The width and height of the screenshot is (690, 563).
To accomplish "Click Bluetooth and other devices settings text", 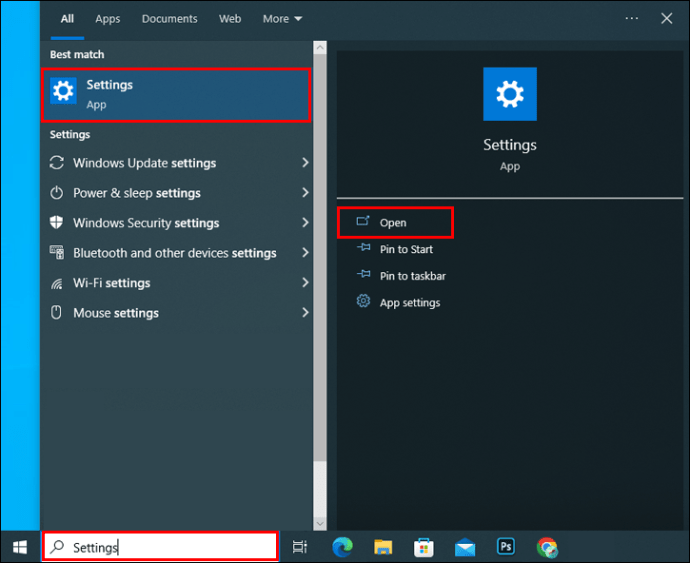I will click(175, 253).
